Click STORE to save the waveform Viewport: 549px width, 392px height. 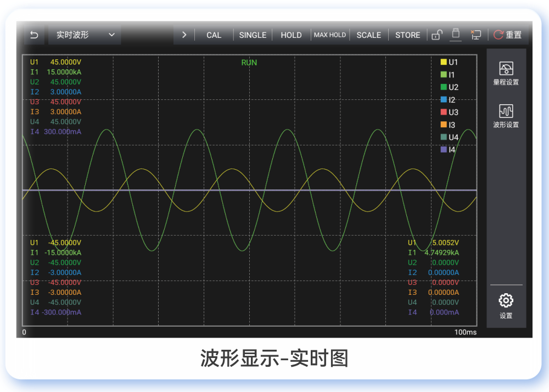click(407, 35)
